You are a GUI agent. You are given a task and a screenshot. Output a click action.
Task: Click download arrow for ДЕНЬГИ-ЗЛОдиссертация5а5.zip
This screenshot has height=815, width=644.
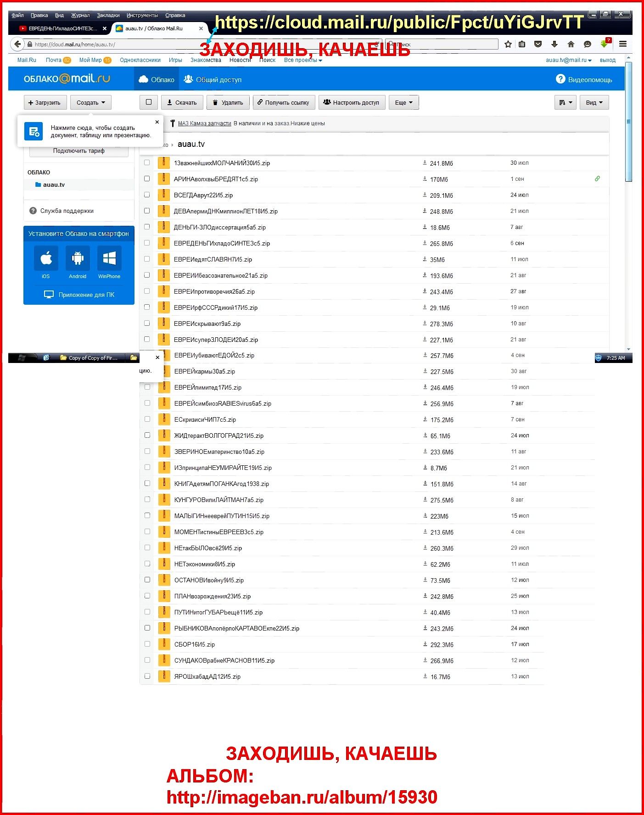(425, 227)
